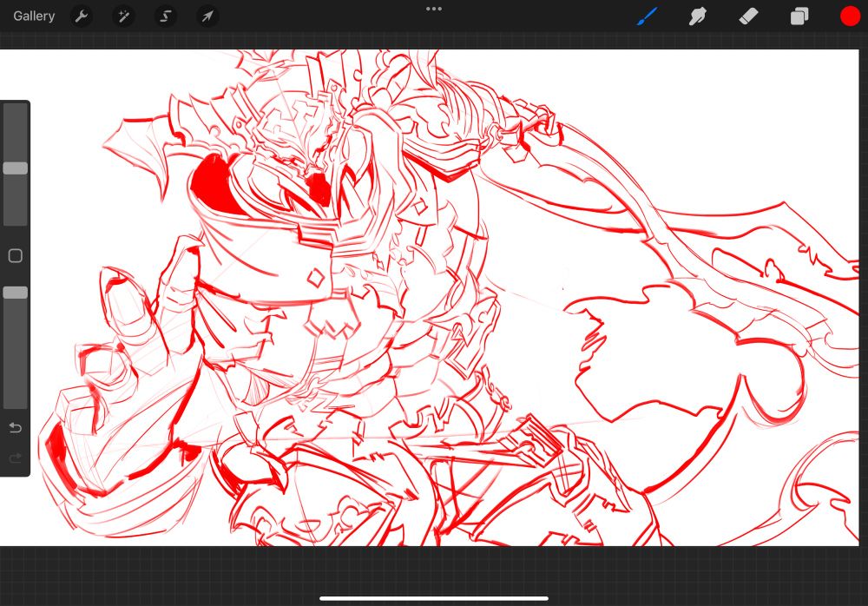Image resolution: width=868 pixels, height=606 pixels.
Task: Select the Smudge tool
Action: click(698, 16)
